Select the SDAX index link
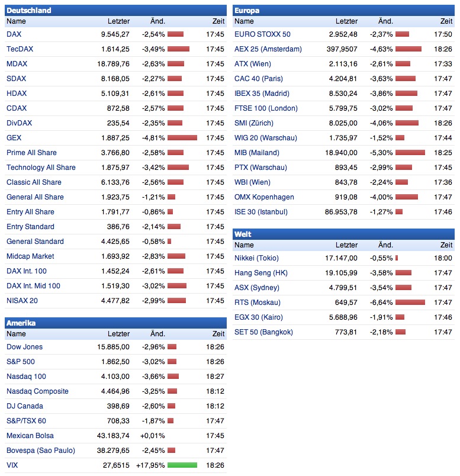This screenshot has height=476, width=460. 17,79
